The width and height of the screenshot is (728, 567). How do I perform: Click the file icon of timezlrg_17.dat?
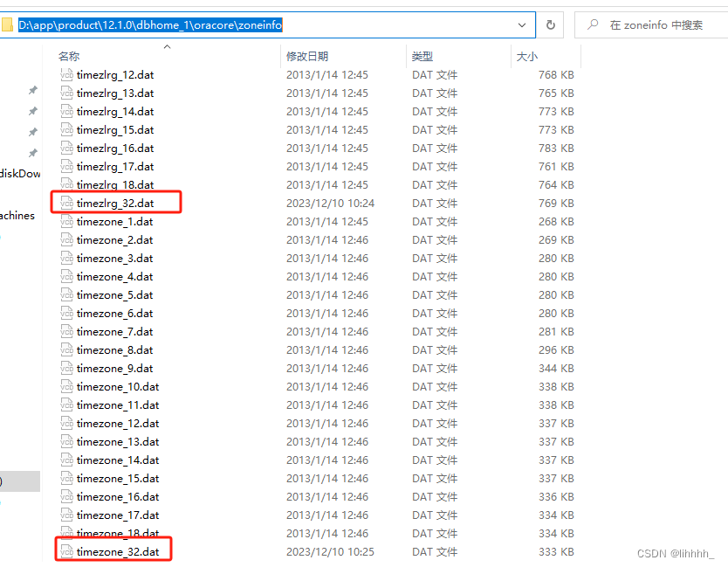(67, 166)
